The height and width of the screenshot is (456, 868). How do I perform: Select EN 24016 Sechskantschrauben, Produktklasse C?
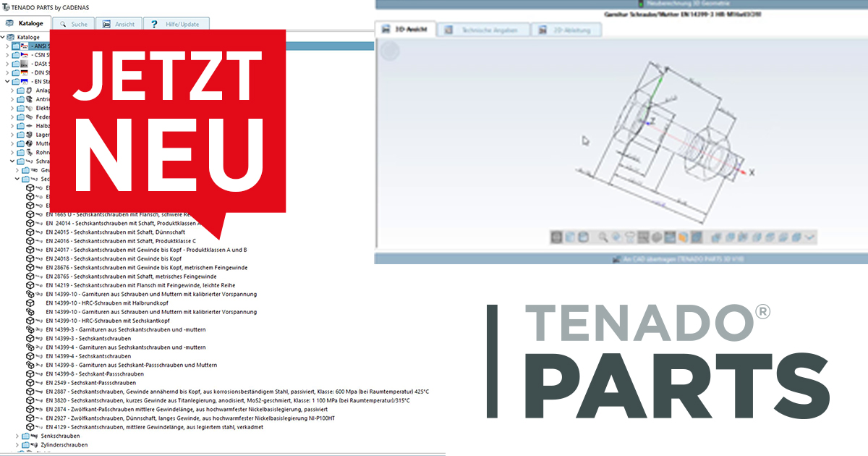tap(122, 241)
